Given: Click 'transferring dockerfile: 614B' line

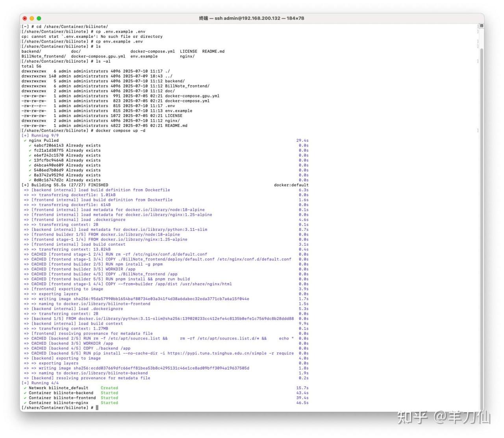Looking at the screenshot, I should (67, 205).
